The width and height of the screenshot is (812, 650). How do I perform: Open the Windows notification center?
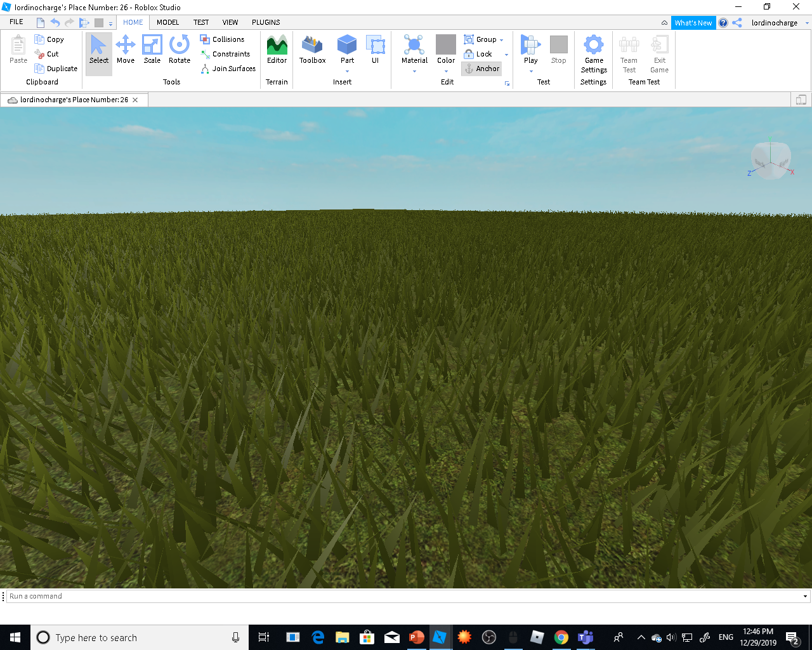pyautogui.click(x=792, y=637)
